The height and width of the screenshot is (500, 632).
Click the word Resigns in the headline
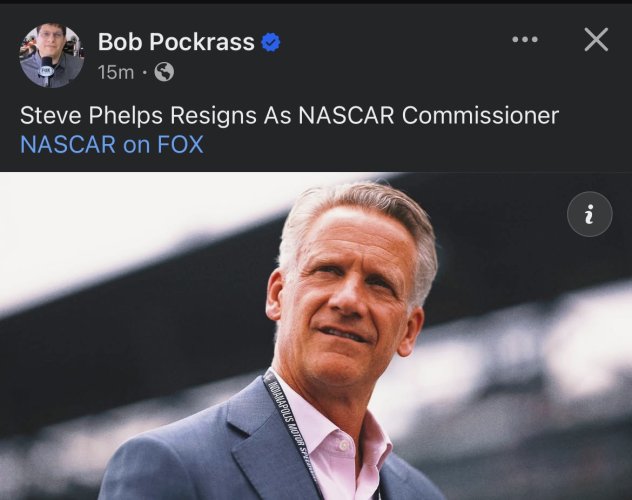[x=196, y=115]
